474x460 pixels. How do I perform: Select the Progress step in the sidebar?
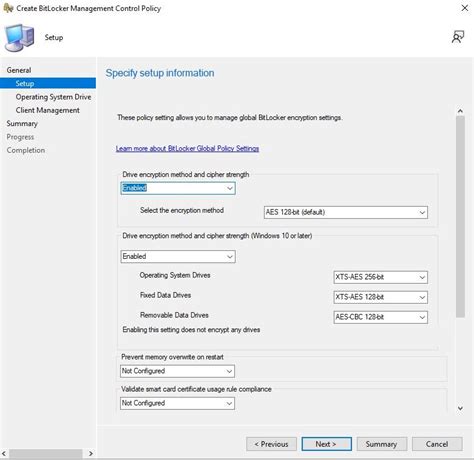[x=20, y=137]
